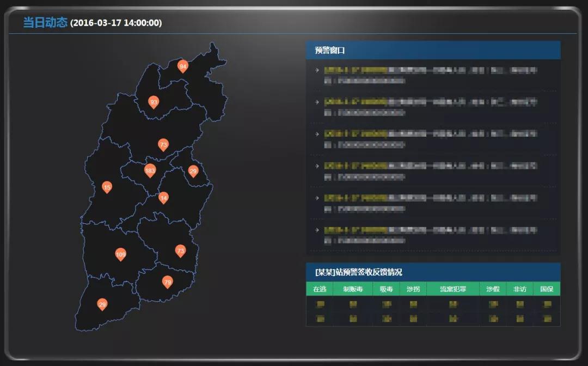Click the marker with value 15
The width and height of the screenshot is (588, 366).
(x=107, y=187)
